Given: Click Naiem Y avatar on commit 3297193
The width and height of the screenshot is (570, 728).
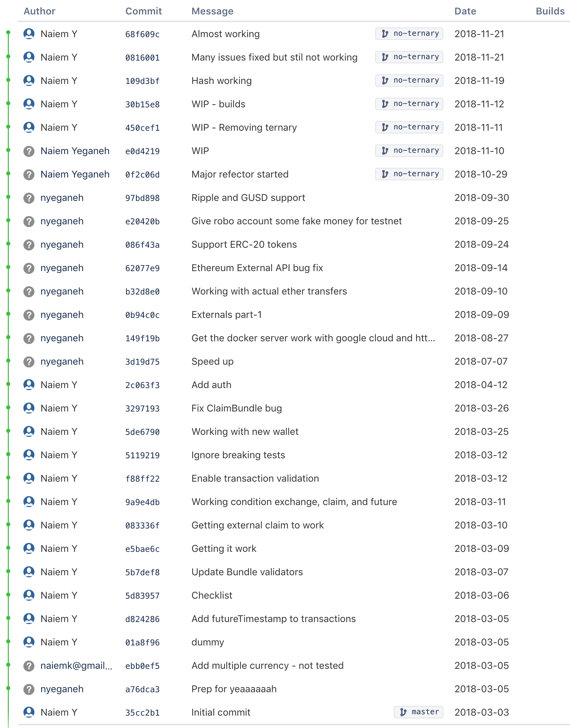Looking at the screenshot, I should 29,408.
